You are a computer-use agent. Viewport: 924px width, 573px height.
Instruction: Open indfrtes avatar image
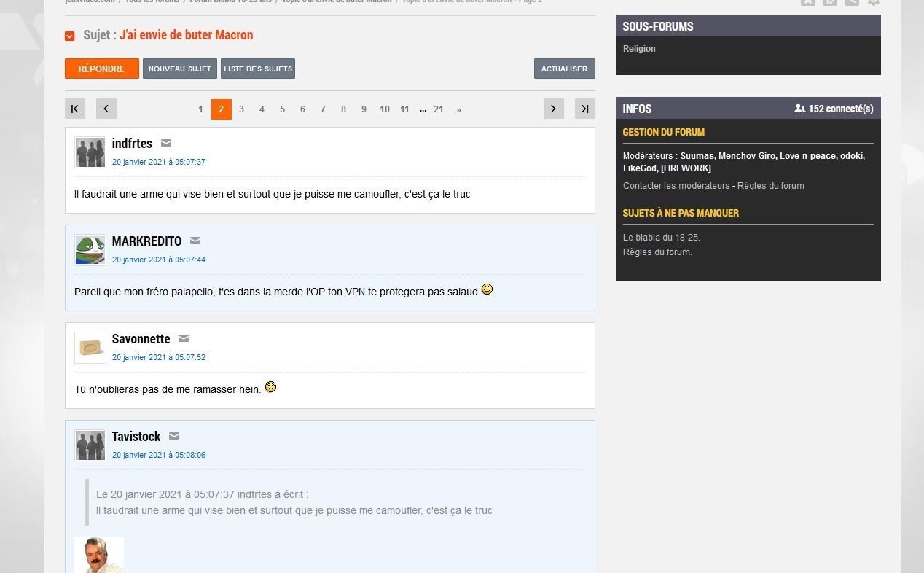90,152
